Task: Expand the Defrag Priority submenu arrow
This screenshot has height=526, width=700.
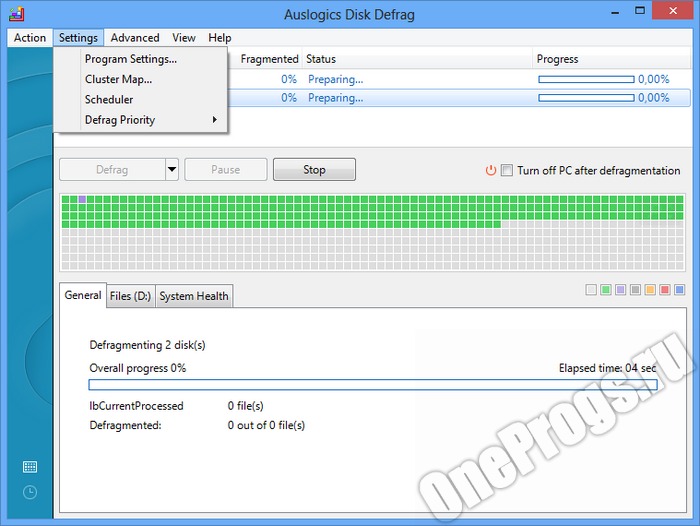Action: 215,120
